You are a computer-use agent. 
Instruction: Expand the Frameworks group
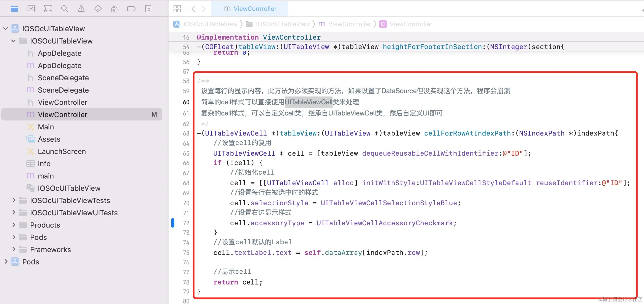coord(13,249)
